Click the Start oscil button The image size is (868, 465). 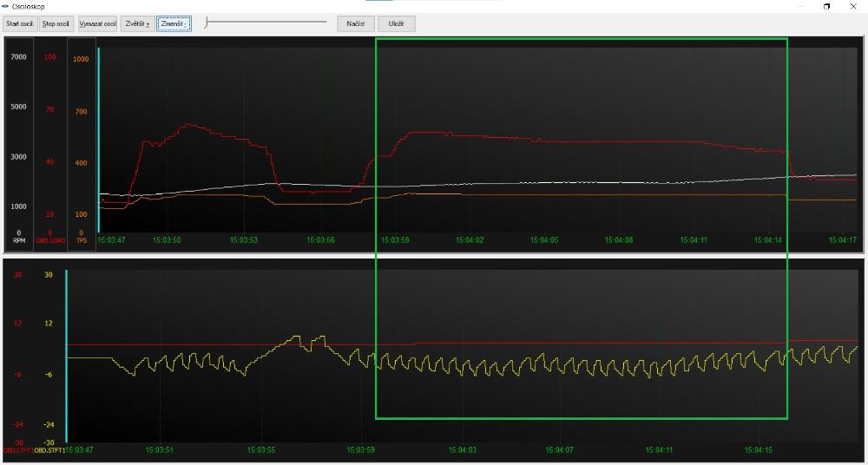point(19,23)
